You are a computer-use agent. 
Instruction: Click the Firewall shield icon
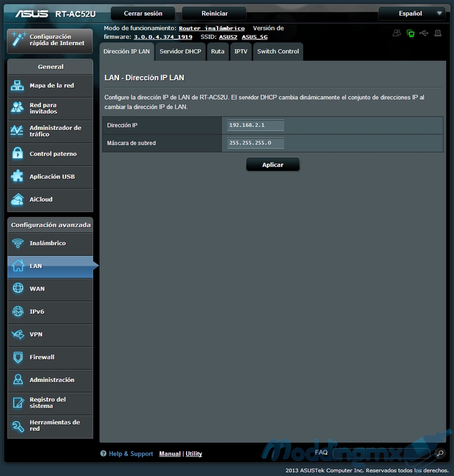click(x=18, y=357)
